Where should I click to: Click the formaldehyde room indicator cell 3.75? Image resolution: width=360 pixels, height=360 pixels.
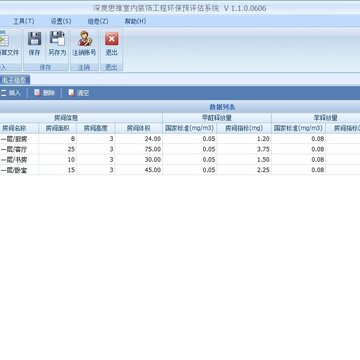point(244,149)
